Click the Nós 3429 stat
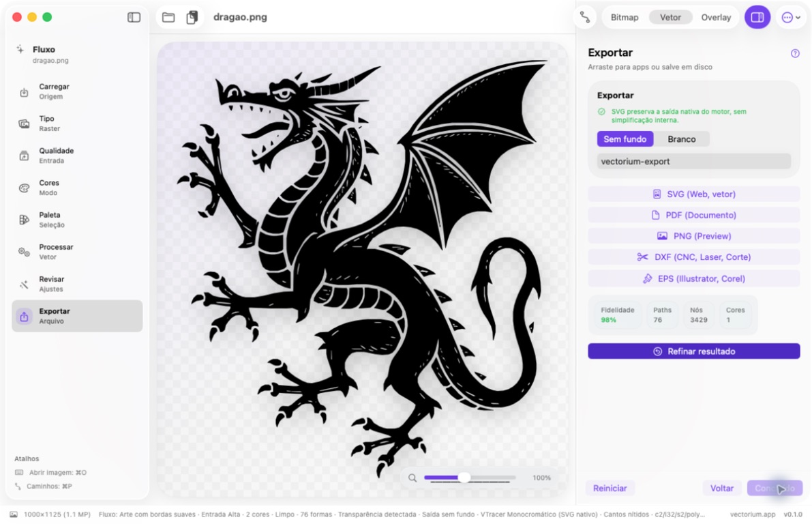This screenshot has width=812, height=524. pyautogui.click(x=699, y=315)
